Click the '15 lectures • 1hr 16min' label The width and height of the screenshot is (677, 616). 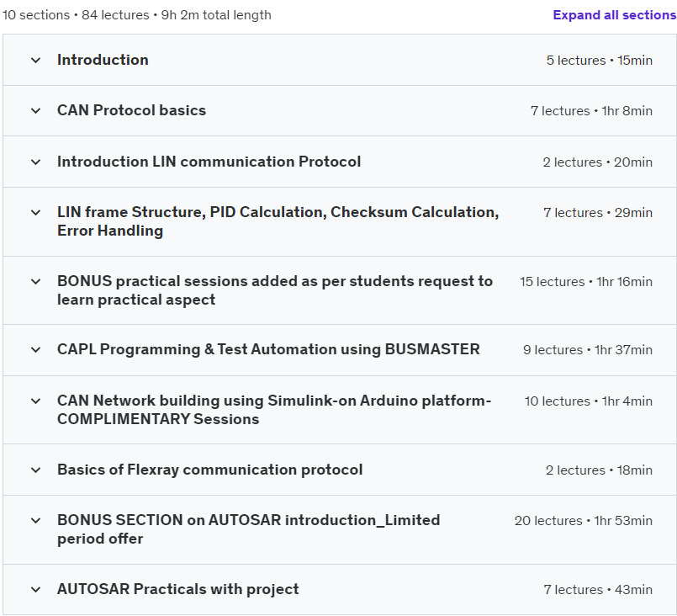pyautogui.click(x=586, y=282)
